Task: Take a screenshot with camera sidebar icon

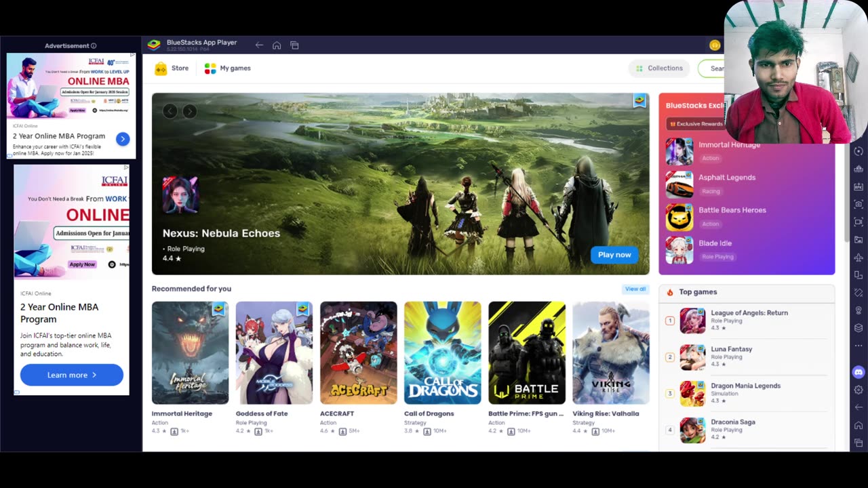Action: click(x=859, y=204)
